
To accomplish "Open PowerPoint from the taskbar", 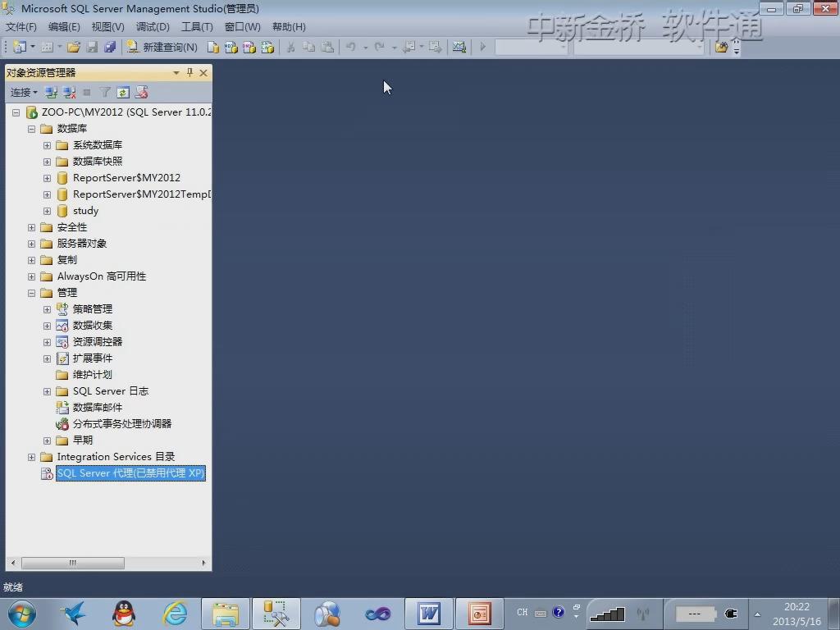I will tap(479, 614).
